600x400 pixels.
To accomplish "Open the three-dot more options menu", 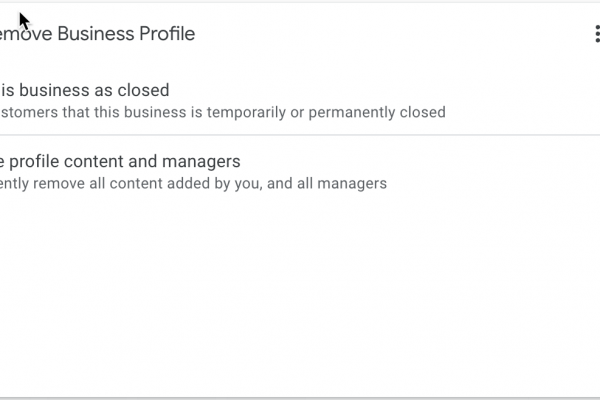I will [596, 34].
